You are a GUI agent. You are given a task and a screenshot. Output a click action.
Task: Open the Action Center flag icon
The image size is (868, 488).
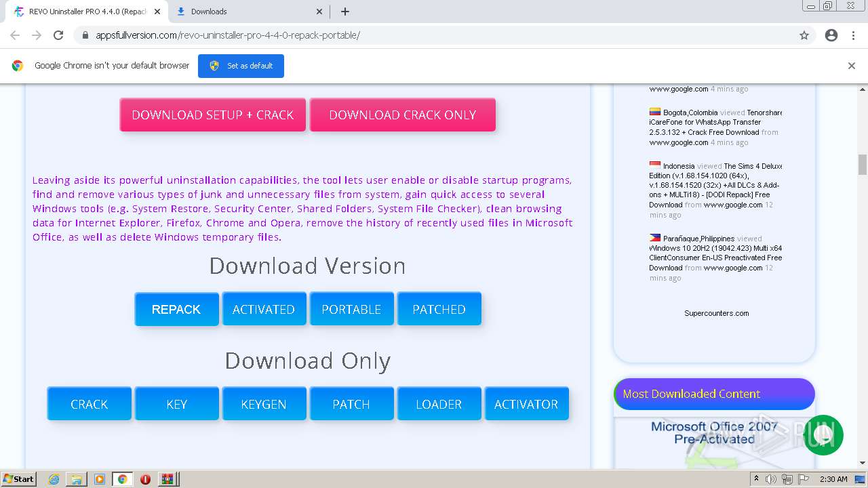804,479
